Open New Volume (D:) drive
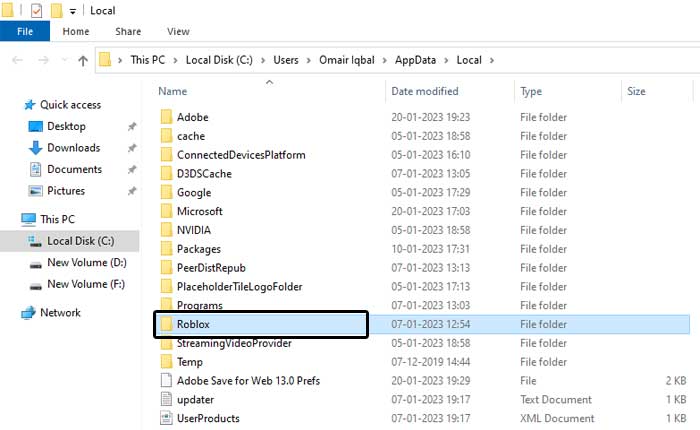The width and height of the screenshot is (700, 430). click(x=87, y=263)
